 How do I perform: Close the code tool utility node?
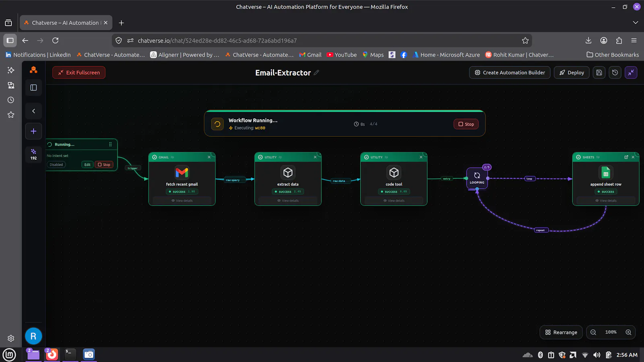(x=421, y=157)
